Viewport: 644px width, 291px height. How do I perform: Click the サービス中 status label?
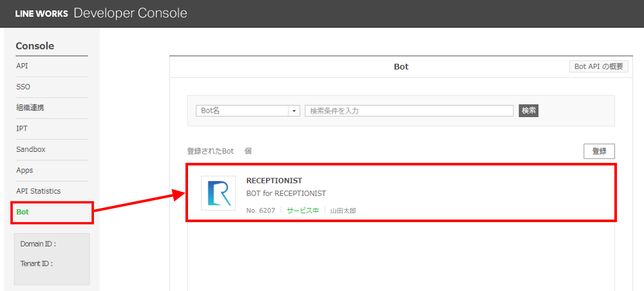pyautogui.click(x=303, y=211)
